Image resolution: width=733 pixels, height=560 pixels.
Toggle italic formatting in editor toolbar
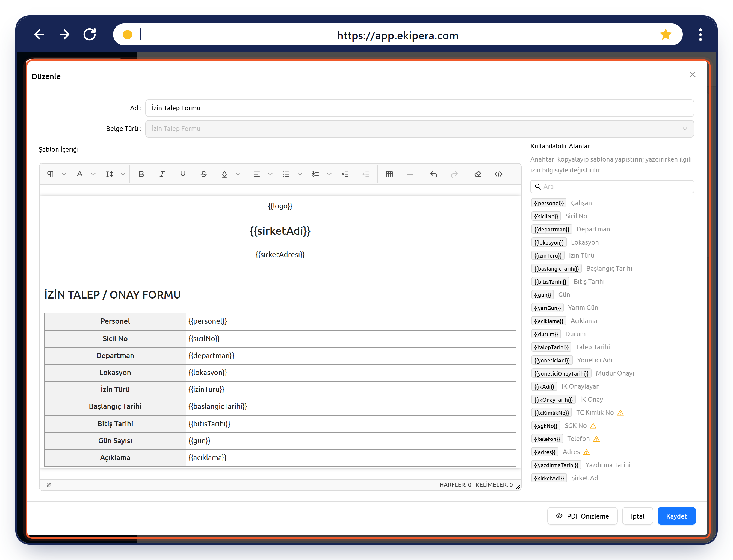[162, 174]
